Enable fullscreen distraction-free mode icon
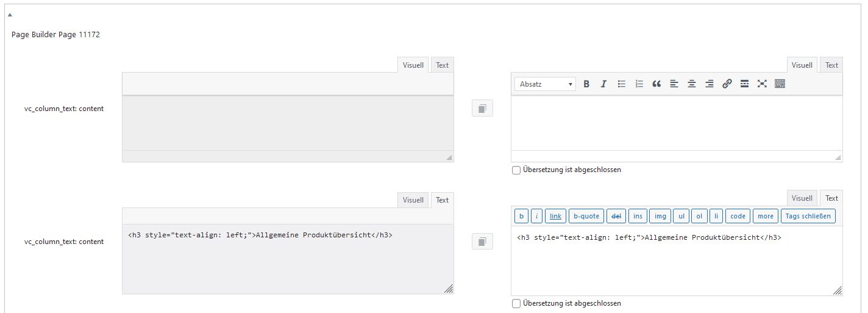This screenshot has height=313, width=868. pos(762,84)
